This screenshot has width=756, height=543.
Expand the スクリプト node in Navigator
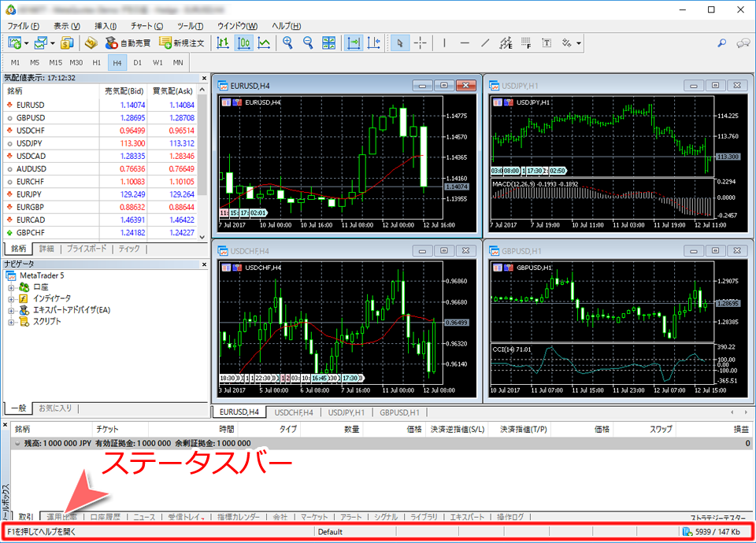coord(10,323)
